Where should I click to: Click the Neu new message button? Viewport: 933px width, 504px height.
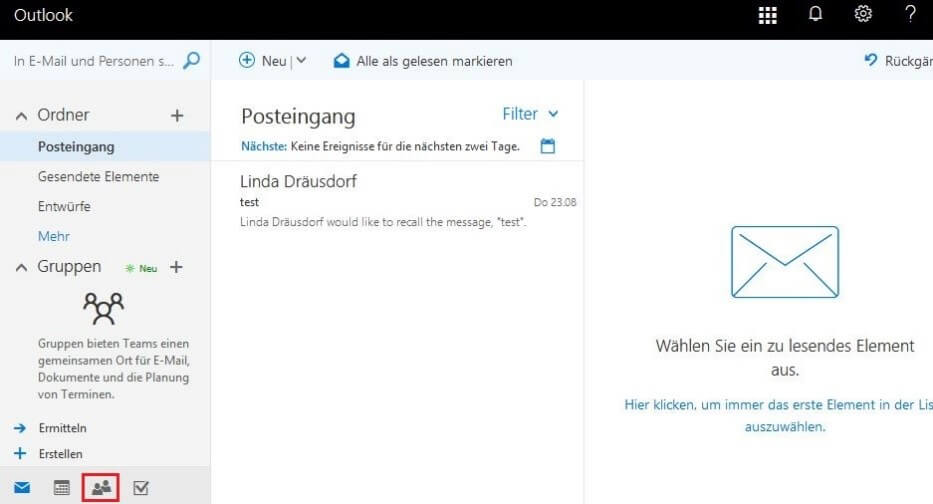tap(262, 61)
